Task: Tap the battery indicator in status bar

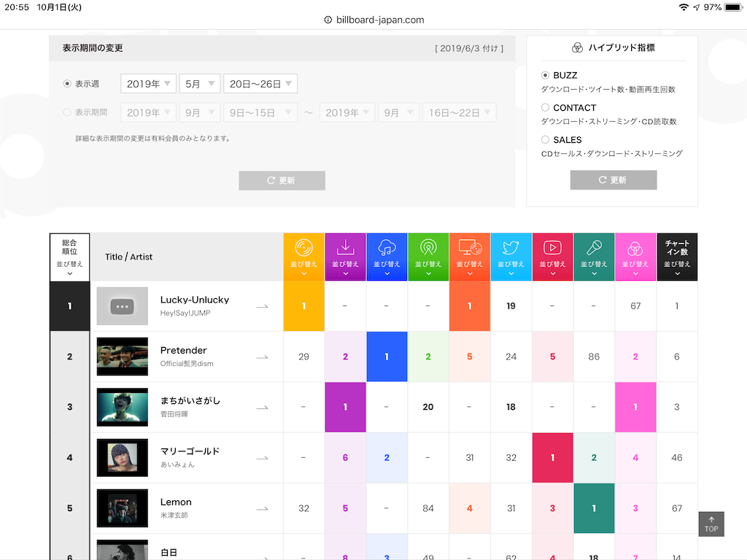Action: (734, 7)
